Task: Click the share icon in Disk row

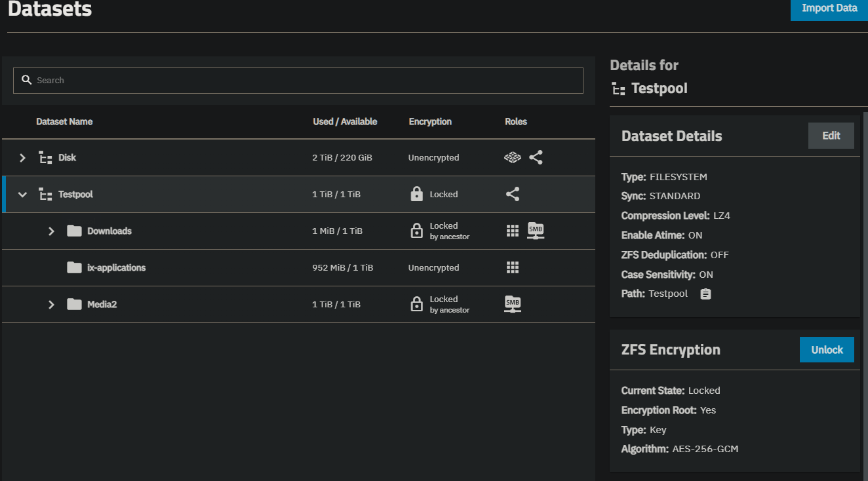Action: 536,157
